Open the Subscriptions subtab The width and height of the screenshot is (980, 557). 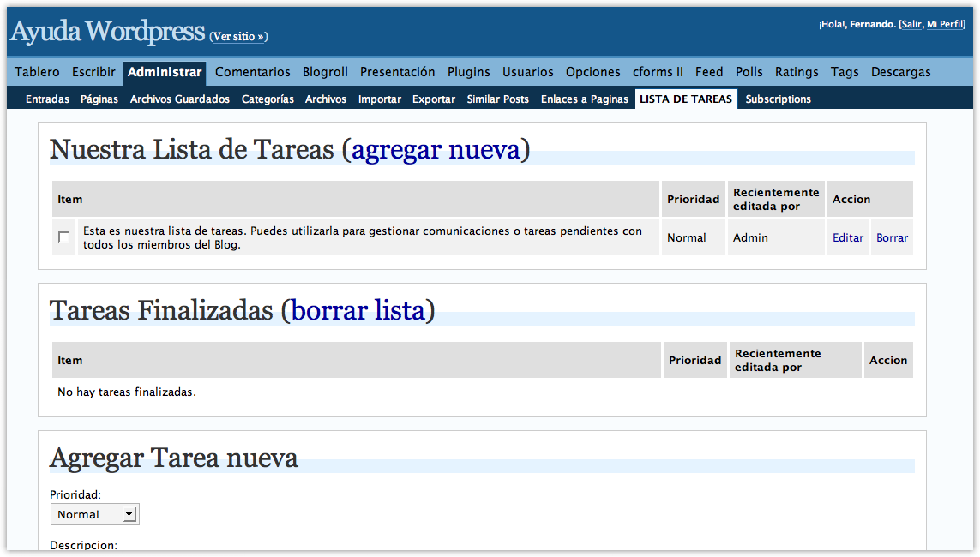coord(778,99)
